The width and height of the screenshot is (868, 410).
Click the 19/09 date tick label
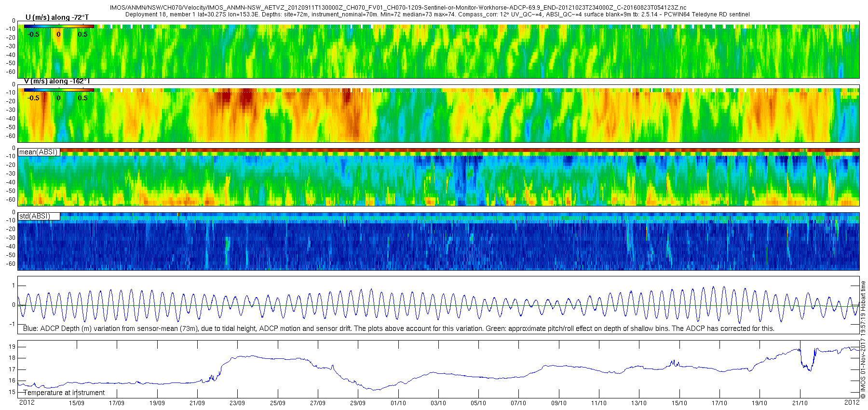[x=157, y=403]
